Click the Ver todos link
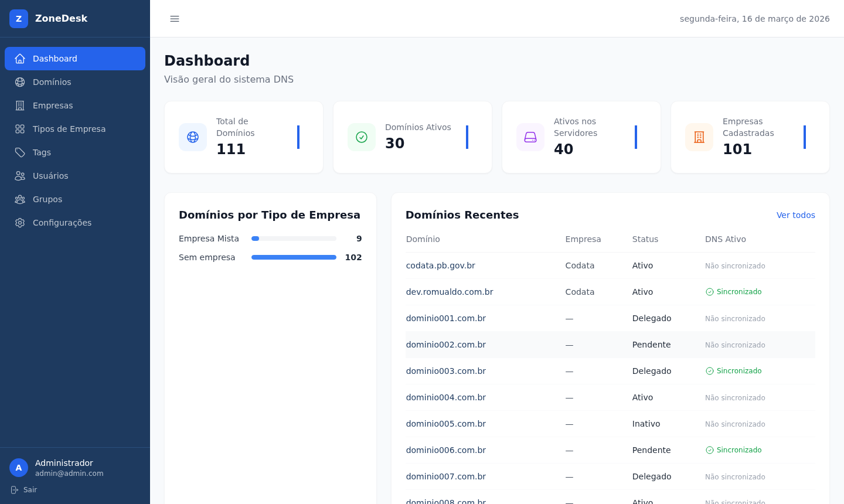 (x=796, y=215)
